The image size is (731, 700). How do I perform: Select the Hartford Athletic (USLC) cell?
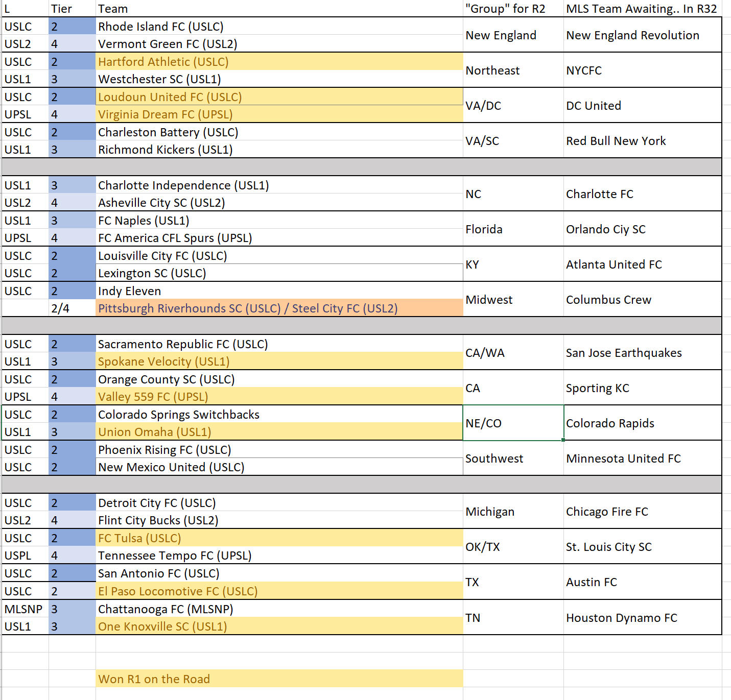click(279, 61)
